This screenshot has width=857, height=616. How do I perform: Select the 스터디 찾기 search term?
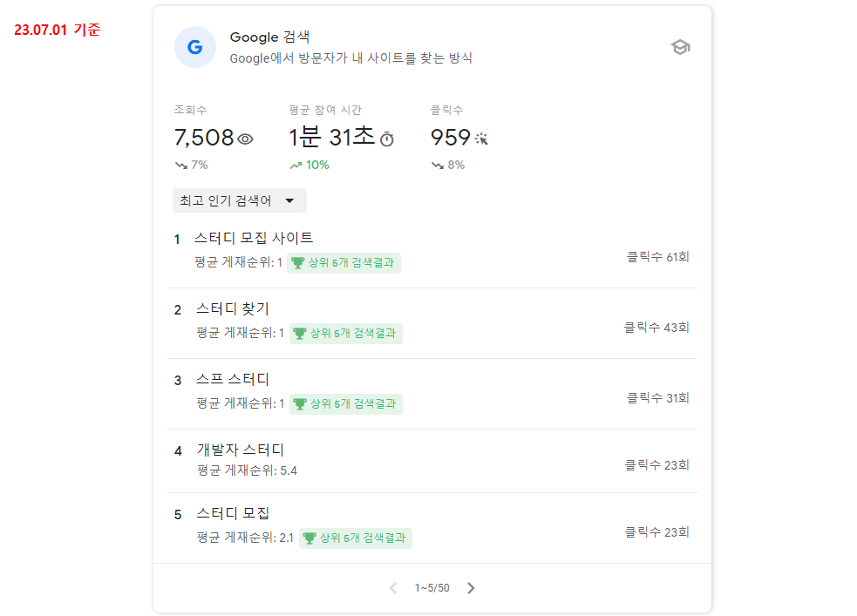coord(235,308)
